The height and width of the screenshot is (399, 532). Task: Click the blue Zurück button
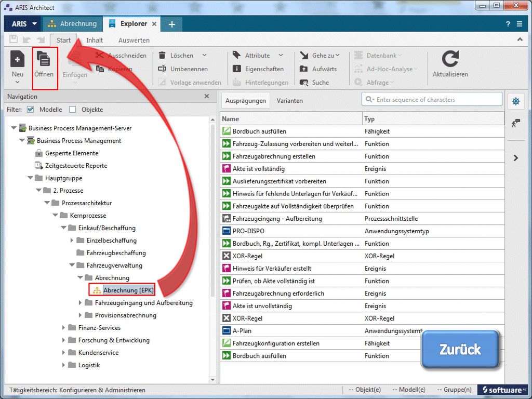point(460,349)
